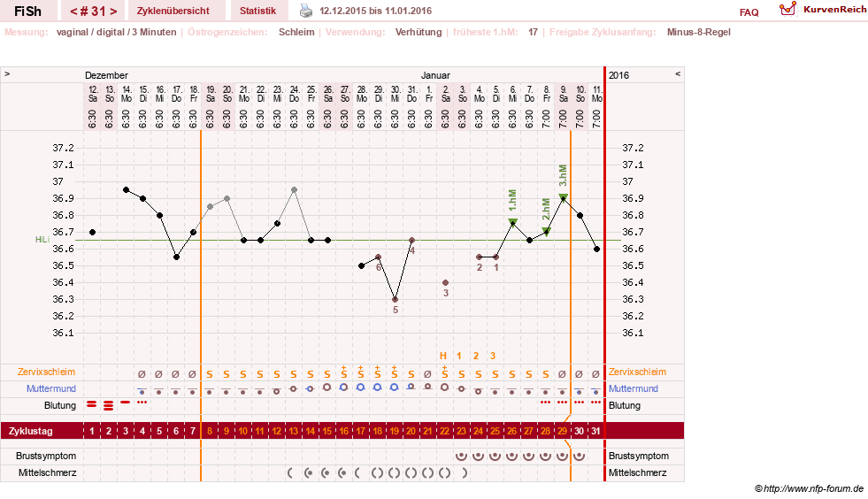The width and height of the screenshot is (868, 499).
Task: Click the date header 11. Mo
Action: [x=596, y=94]
